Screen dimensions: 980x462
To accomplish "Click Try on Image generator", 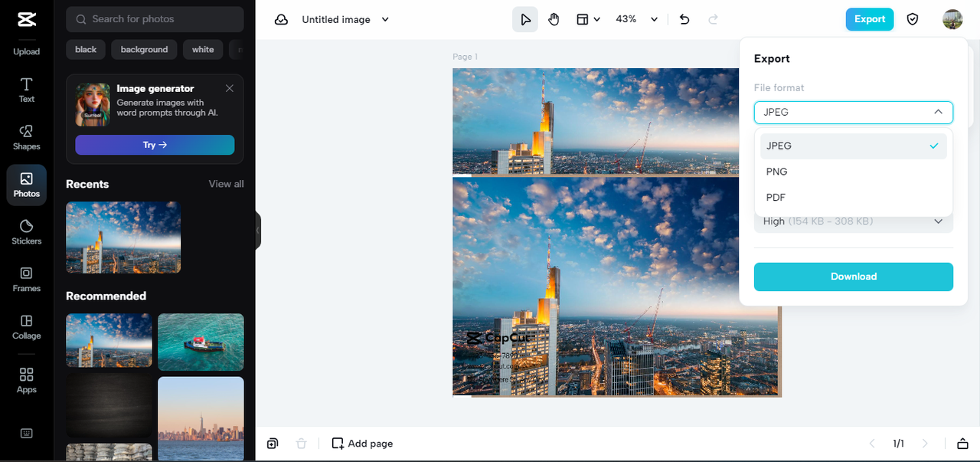I will (x=155, y=145).
